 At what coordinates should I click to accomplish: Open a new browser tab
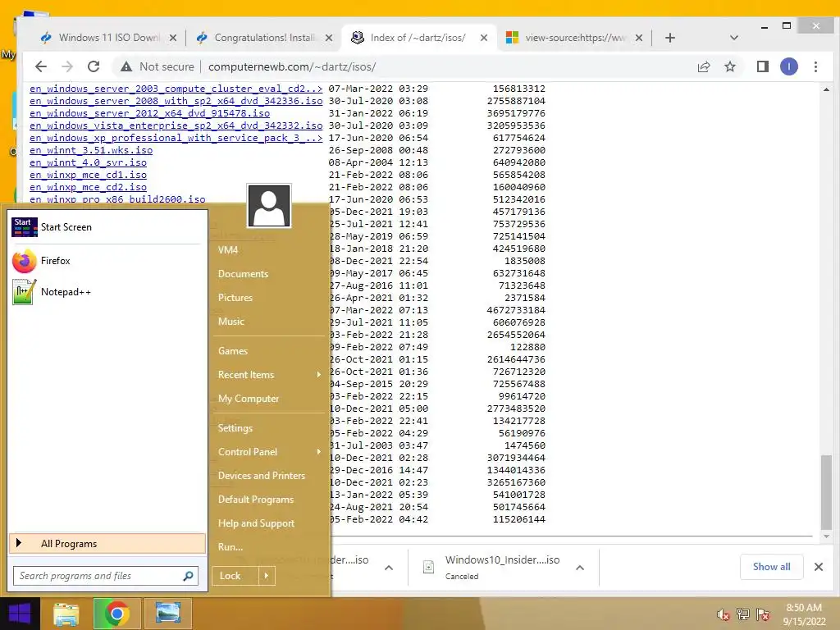click(x=669, y=38)
